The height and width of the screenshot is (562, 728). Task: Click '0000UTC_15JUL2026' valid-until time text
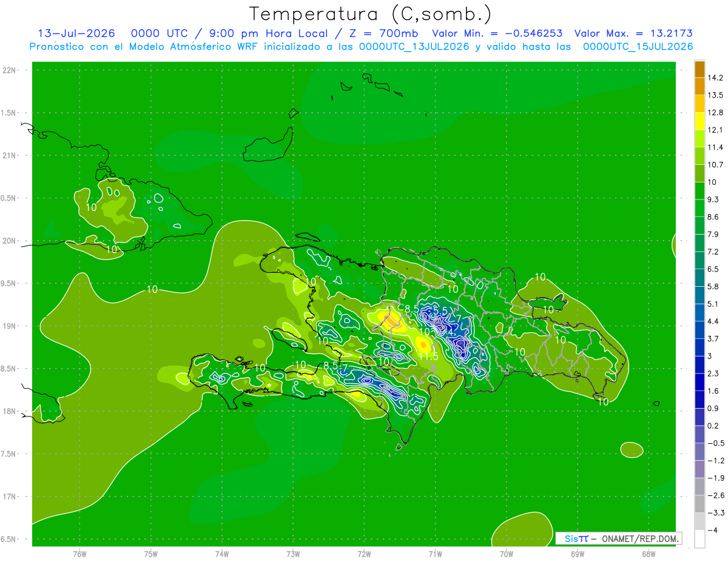638,47
